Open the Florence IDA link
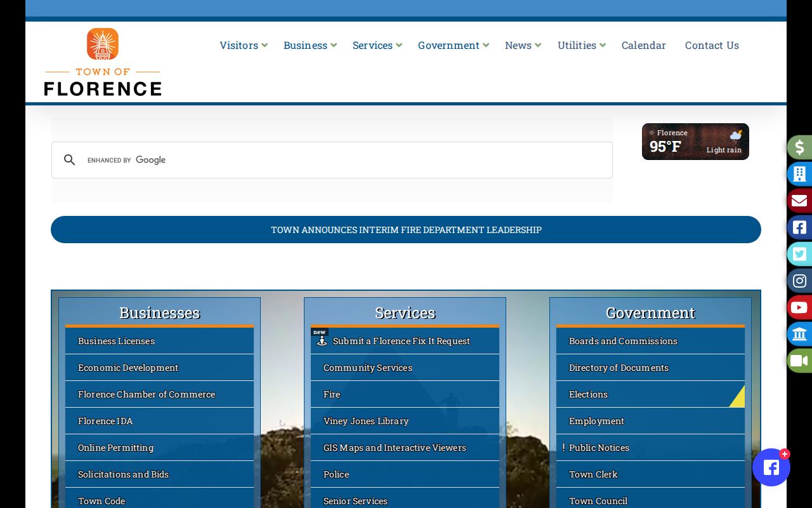The height and width of the screenshot is (508, 812). [159, 421]
